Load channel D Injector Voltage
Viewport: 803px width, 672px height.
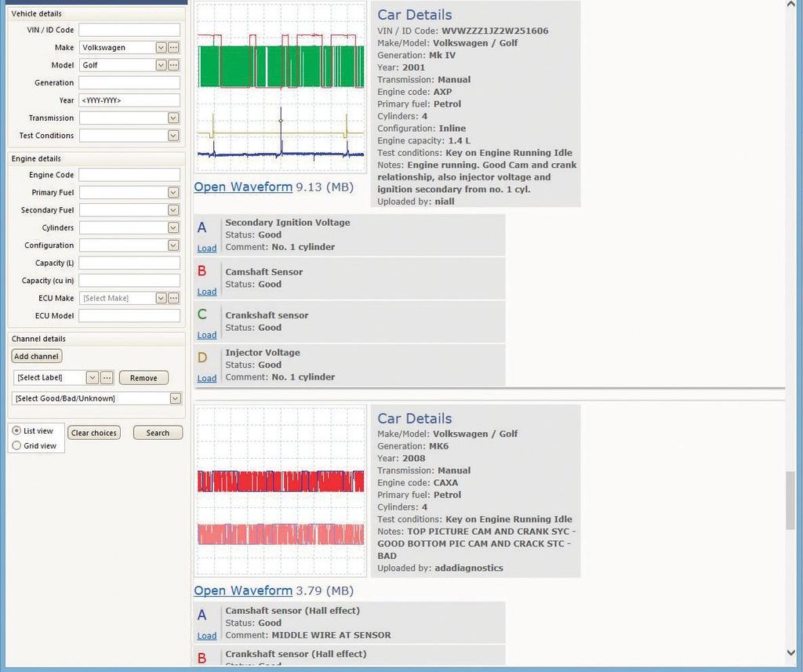[207, 379]
